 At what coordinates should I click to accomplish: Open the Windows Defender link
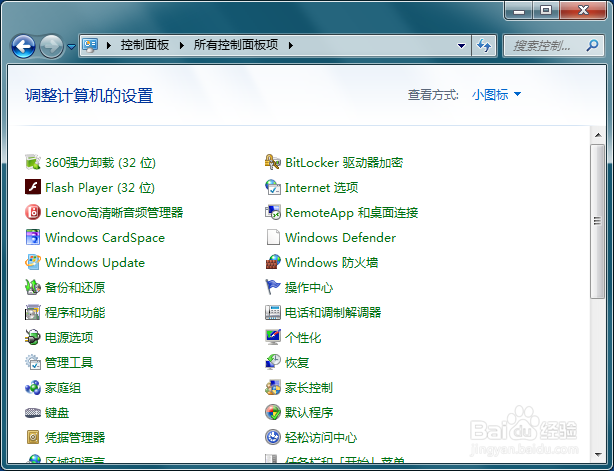[x=341, y=238]
